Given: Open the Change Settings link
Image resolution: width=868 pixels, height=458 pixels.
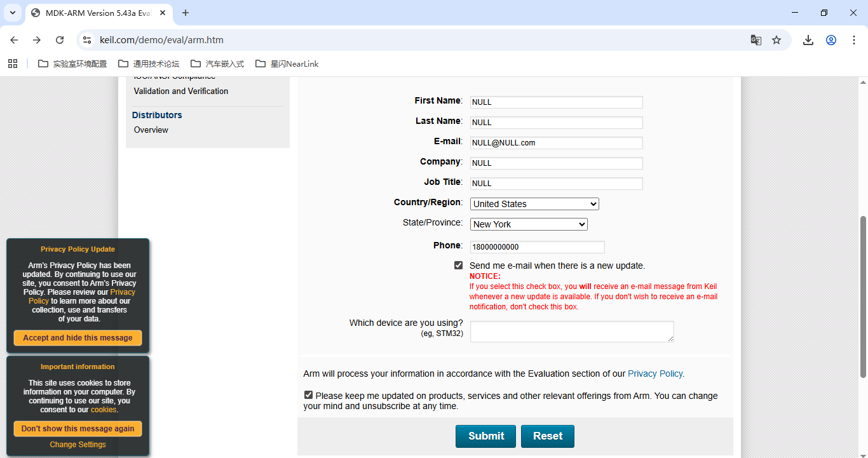Looking at the screenshot, I should [78, 445].
